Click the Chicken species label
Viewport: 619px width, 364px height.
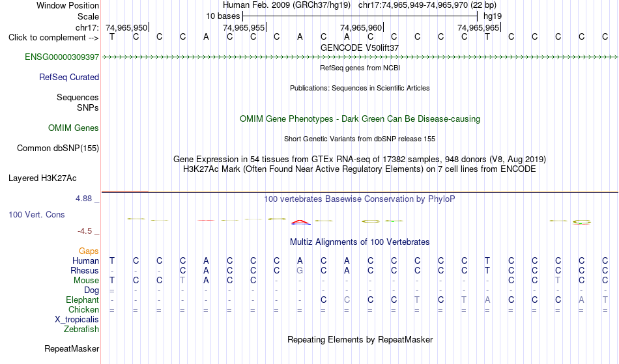click(x=83, y=310)
